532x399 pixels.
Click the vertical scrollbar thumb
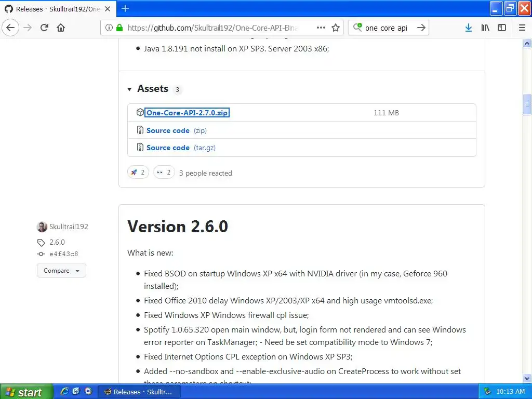pyautogui.click(x=527, y=104)
